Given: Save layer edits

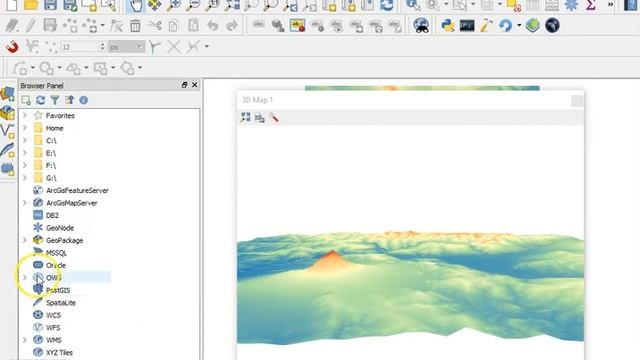Looking at the screenshot, I should pyautogui.click(x=50, y=26).
